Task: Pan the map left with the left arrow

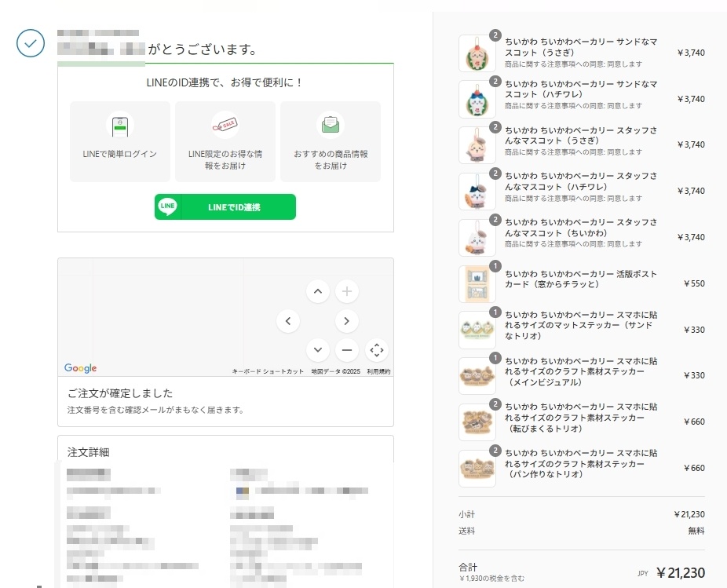Action: tap(288, 321)
